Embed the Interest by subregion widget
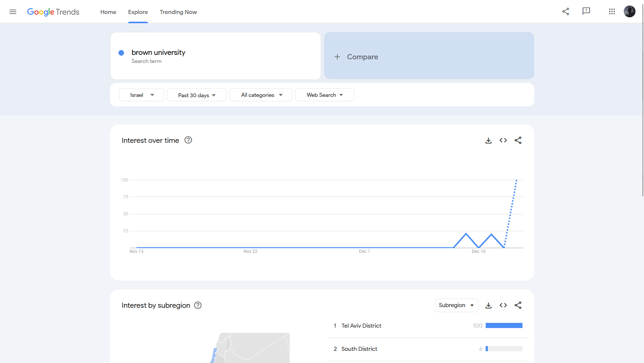644x363 pixels. point(503,305)
